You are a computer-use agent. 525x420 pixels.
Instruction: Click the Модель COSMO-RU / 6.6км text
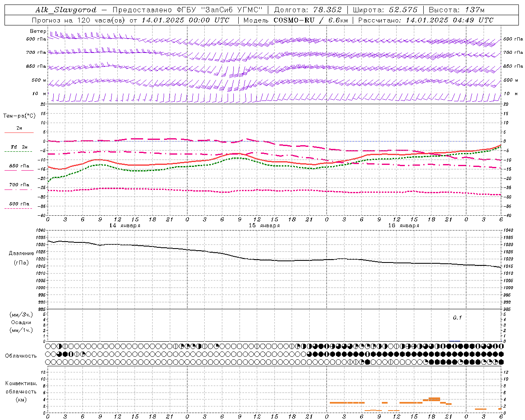[x=295, y=20]
